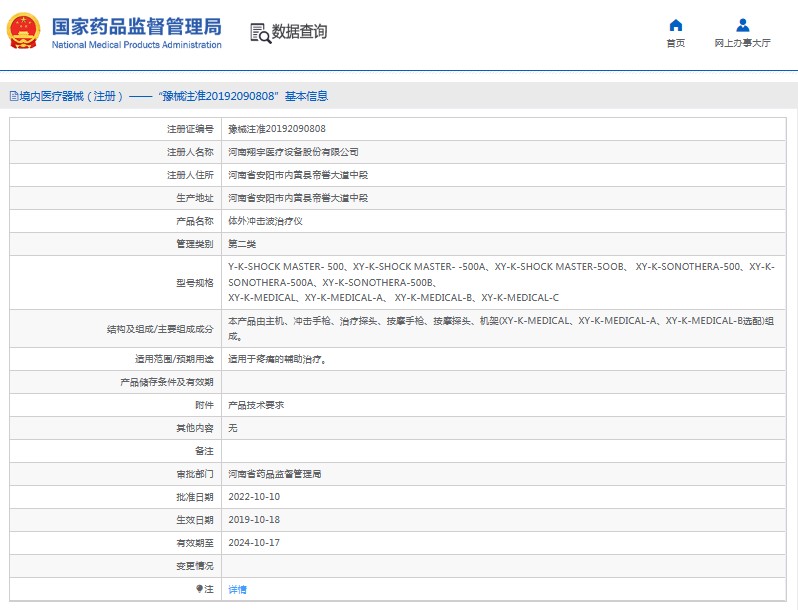Click the lightbulb 注 icon

coord(200,589)
